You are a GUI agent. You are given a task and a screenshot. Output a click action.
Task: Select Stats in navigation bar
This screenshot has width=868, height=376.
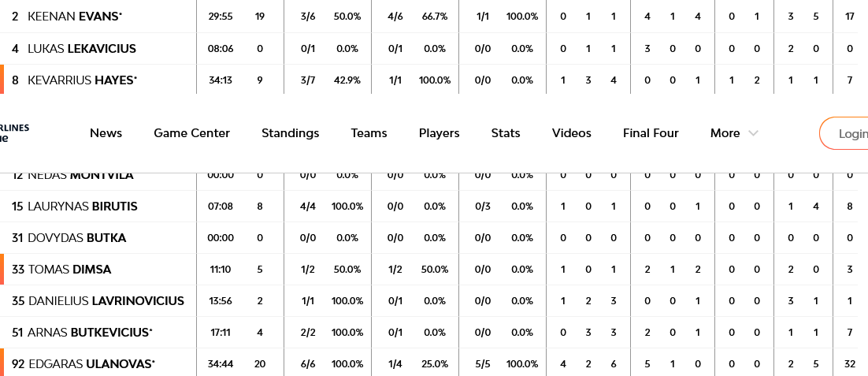[505, 133]
